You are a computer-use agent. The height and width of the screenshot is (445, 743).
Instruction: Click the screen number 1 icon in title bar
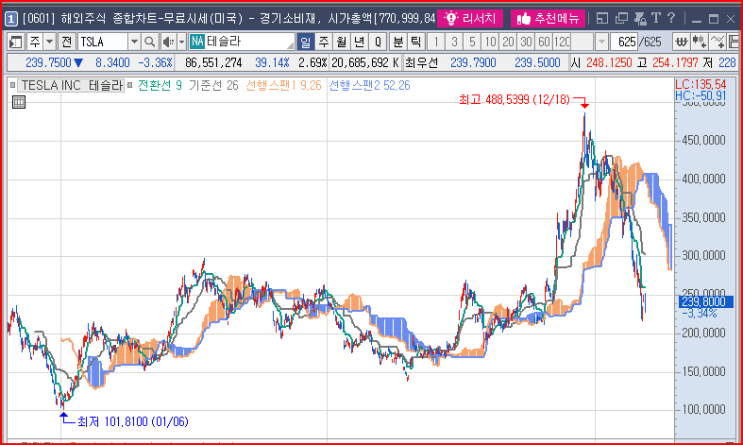[x=11, y=19]
